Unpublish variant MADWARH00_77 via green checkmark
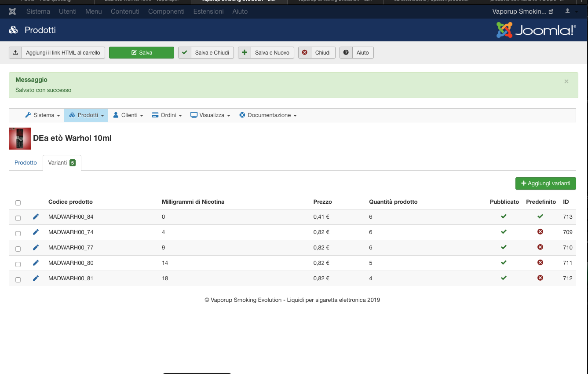The width and height of the screenshot is (588, 374). pos(504,247)
